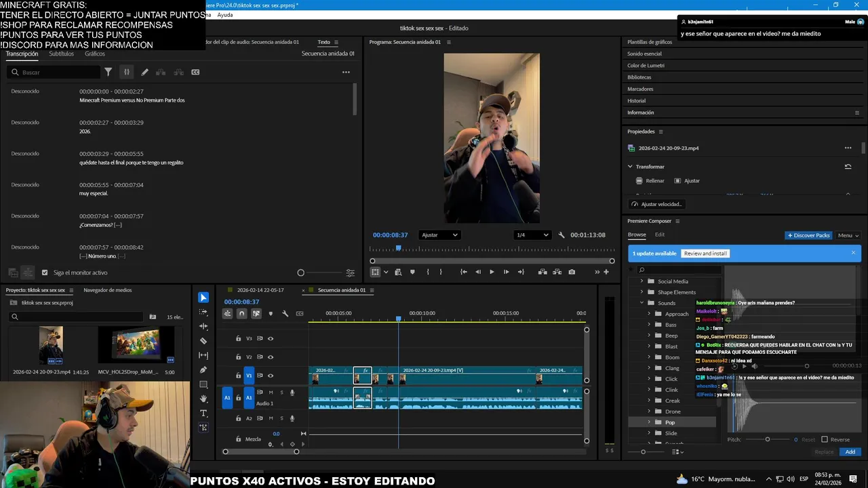Open Premiere Composer Menu dropdown

(x=848, y=235)
